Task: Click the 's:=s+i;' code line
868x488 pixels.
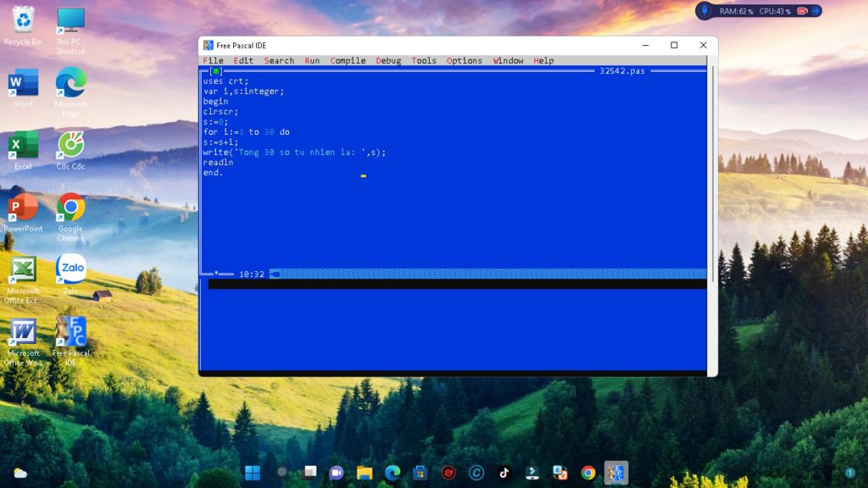Action: [220, 142]
